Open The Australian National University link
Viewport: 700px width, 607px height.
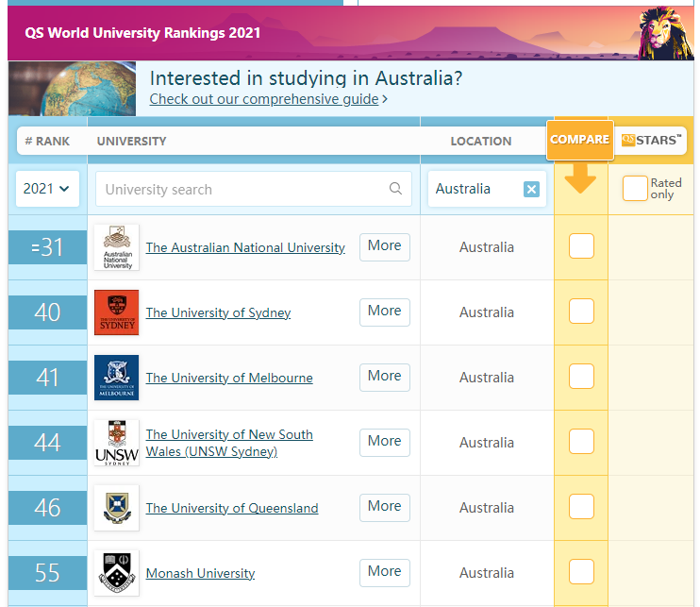click(x=245, y=247)
